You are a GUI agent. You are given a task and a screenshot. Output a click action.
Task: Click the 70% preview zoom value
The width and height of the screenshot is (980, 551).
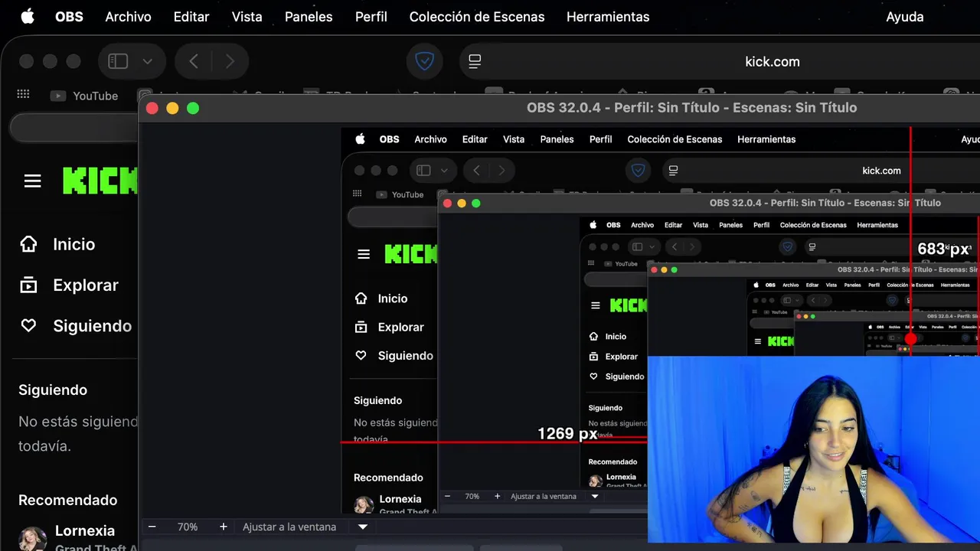188,527
